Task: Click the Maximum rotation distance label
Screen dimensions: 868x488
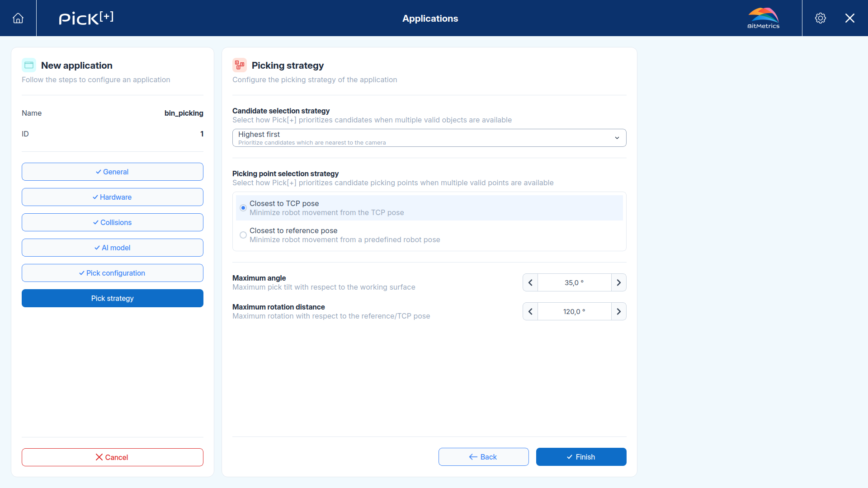Action: click(x=278, y=307)
